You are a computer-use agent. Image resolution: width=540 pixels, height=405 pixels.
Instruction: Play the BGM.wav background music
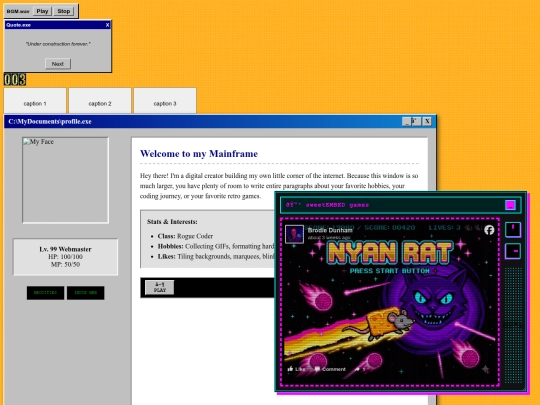pyautogui.click(x=42, y=11)
